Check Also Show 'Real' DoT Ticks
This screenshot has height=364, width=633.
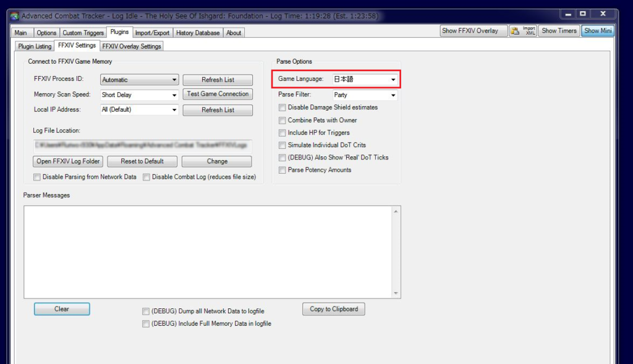click(x=282, y=158)
